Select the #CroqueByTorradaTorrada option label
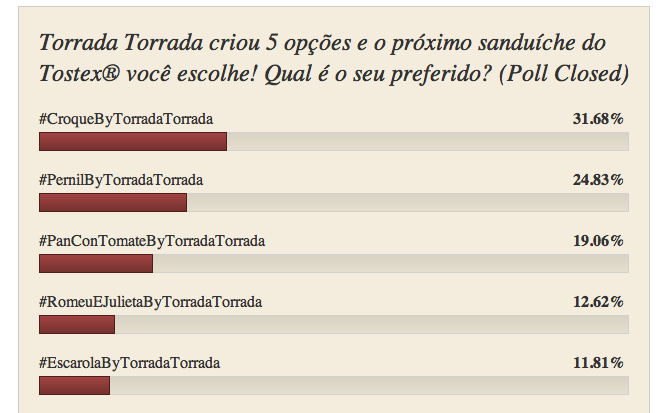The width and height of the screenshot is (662, 413). click(126, 119)
